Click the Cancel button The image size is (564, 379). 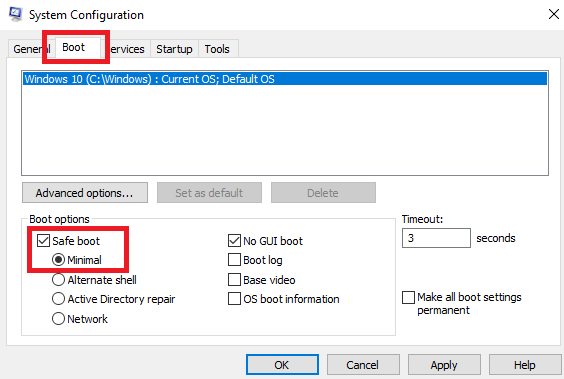(363, 365)
